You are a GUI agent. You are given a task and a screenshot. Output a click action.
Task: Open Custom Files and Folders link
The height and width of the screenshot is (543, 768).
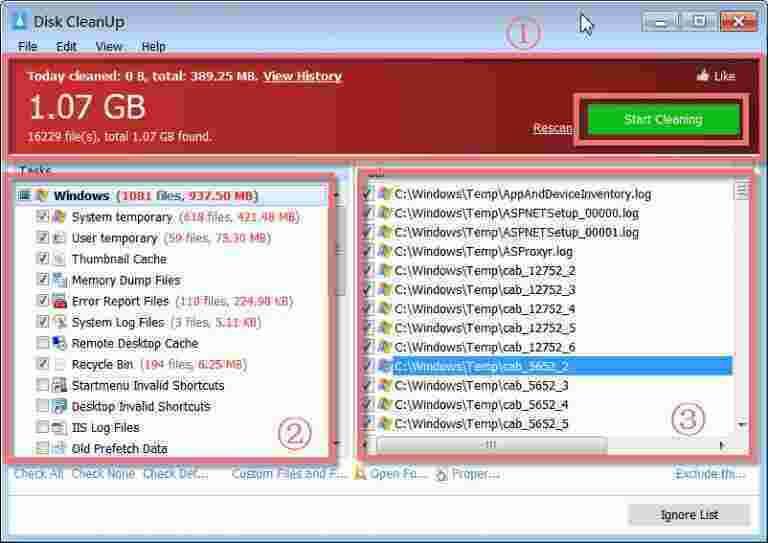(x=289, y=473)
